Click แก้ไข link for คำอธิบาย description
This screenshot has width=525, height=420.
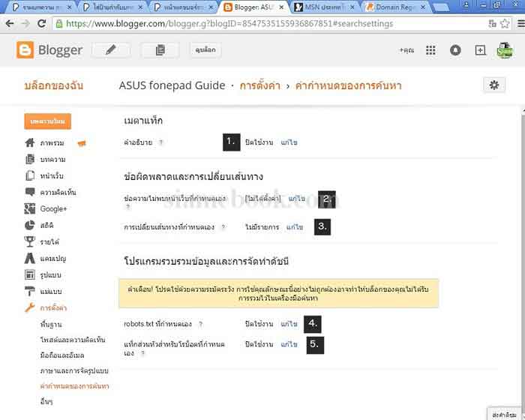[289, 142]
